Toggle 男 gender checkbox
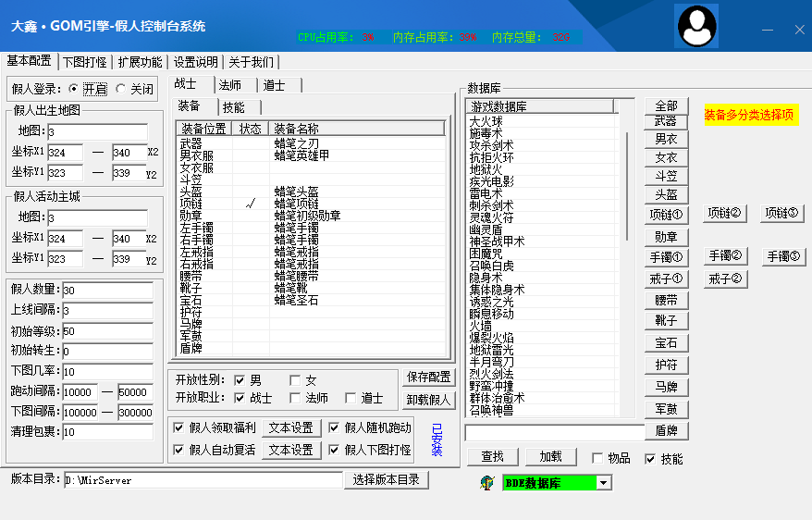 coord(240,380)
